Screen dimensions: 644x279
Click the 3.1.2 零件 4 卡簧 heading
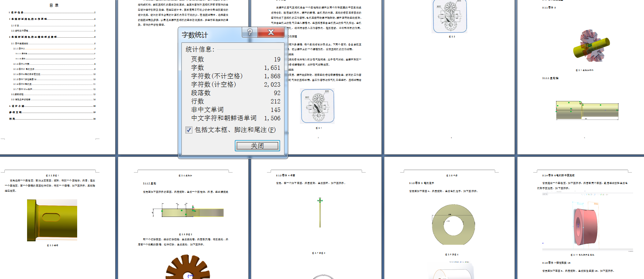(286, 176)
